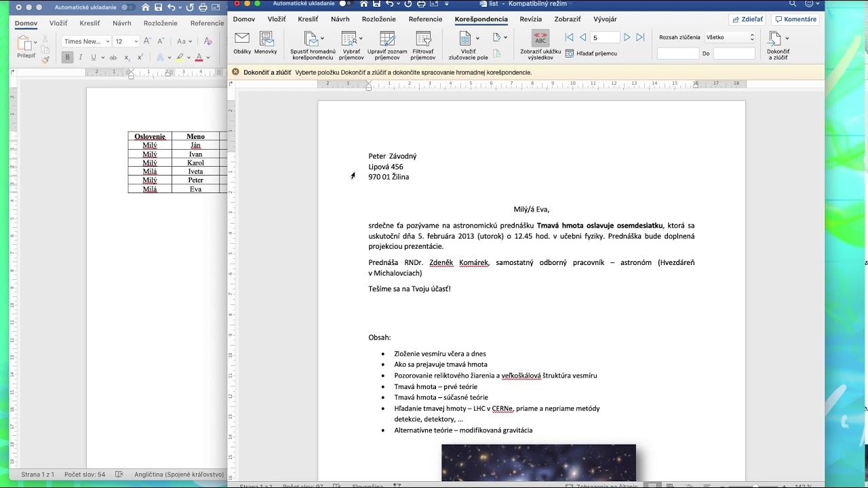Go to last merge record
Image resolution: width=868 pixels, height=488 pixels.
coord(639,37)
